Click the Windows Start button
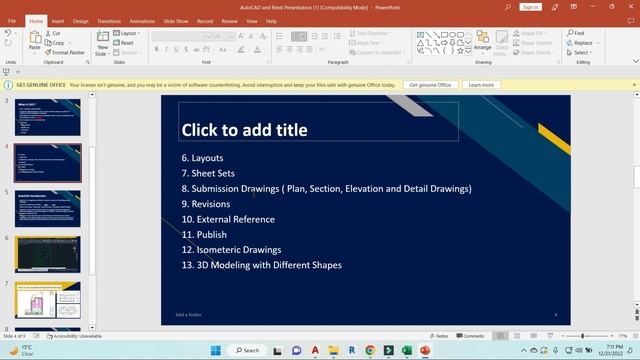The width and height of the screenshot is (640, 360). tap(216, 350)
